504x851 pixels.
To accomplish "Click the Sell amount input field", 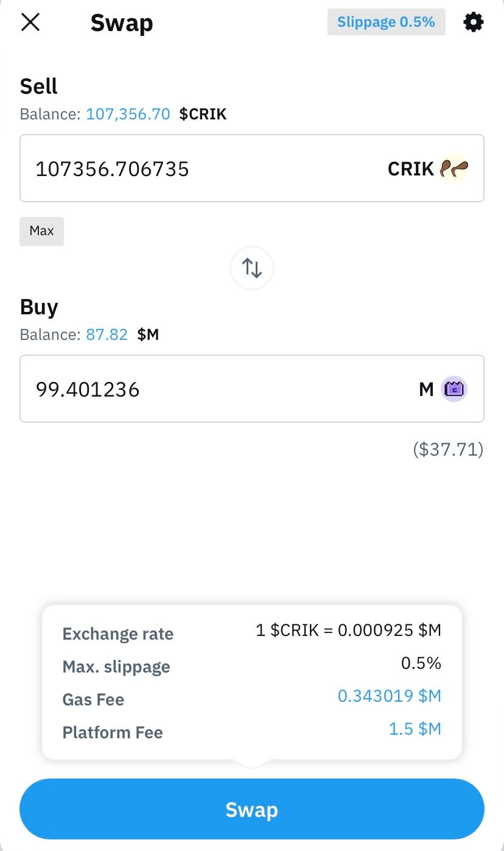I will (201, 168).
